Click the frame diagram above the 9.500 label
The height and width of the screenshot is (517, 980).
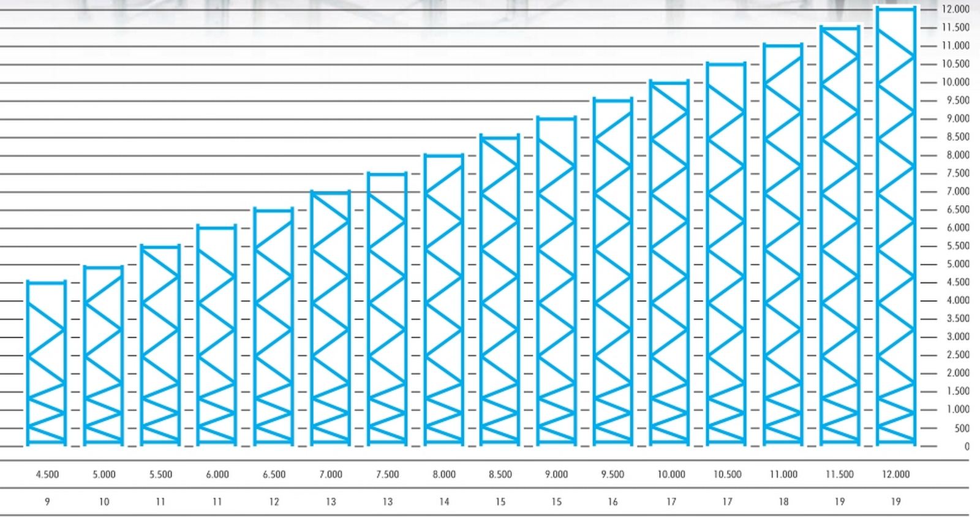point(612,271)
